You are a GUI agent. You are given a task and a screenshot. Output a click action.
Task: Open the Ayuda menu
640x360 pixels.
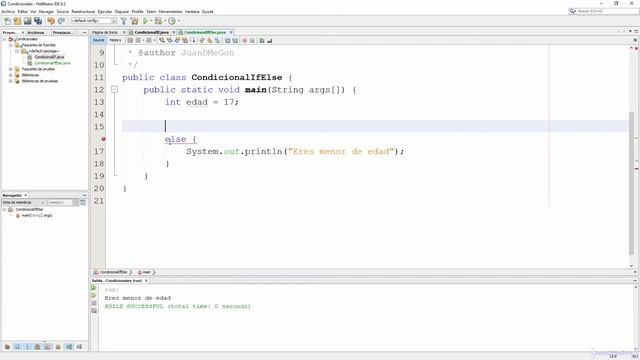(207, 11)
